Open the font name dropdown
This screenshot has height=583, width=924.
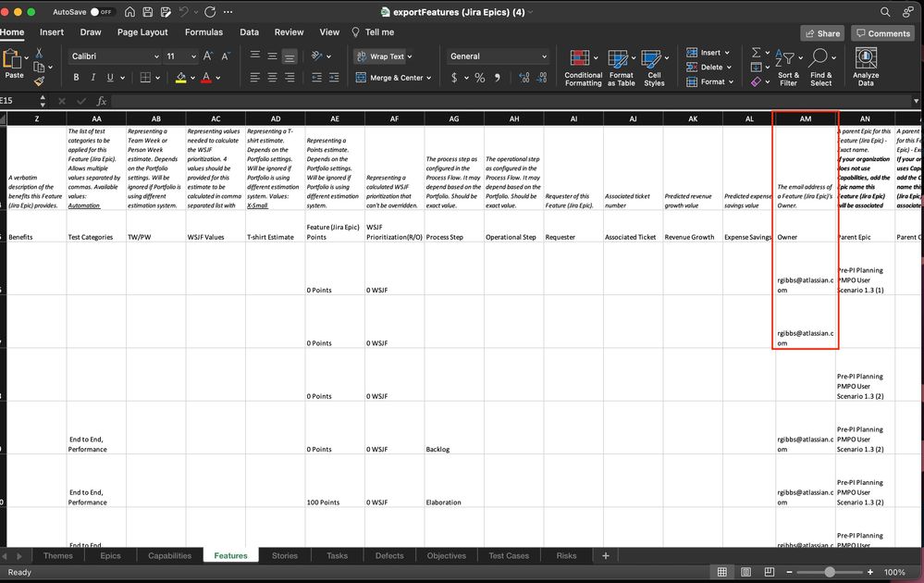tap(111, 56)
